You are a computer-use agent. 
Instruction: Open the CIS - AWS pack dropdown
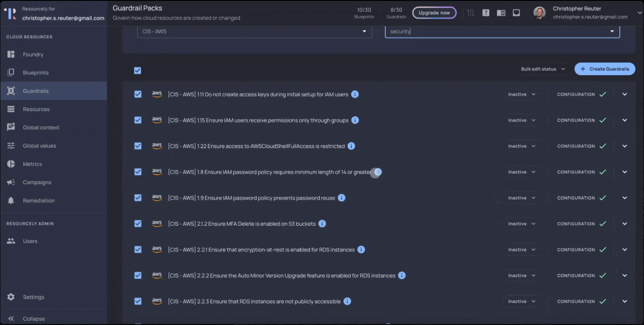tap(254, 32)
